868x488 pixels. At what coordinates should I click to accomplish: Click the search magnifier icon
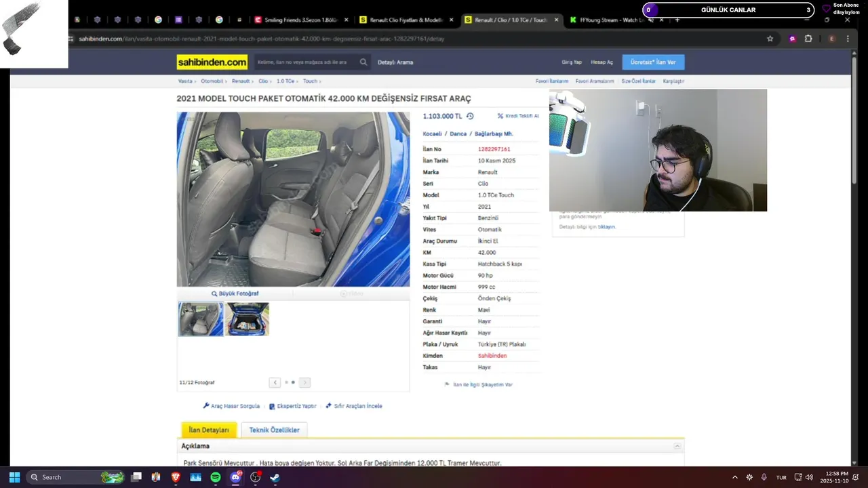click(363, 62)
